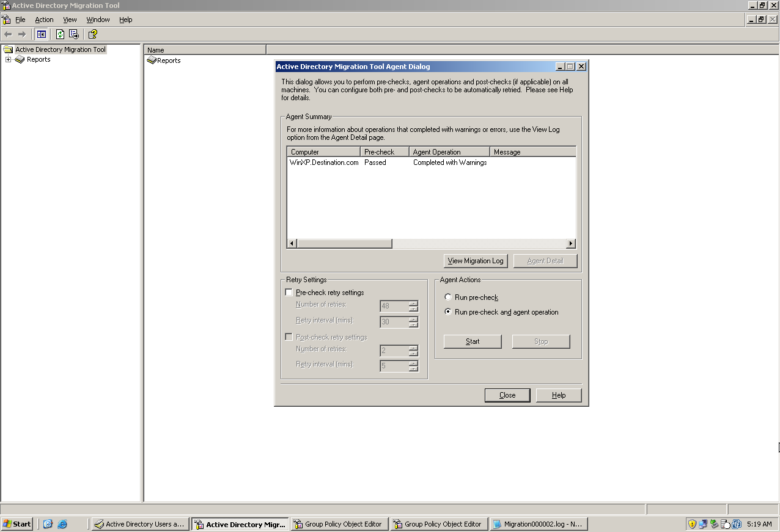780x532 pixels.
Task: Click the agent list horizontal scrollbar thumb
Action: tap(344, 244)
